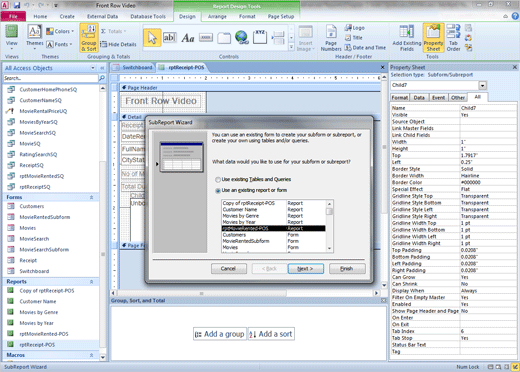The height and width of the screenshot is (372, 520).
Task: Toggle the Property Sheet button
Action: pyautogui.click(x=433, y=38)
